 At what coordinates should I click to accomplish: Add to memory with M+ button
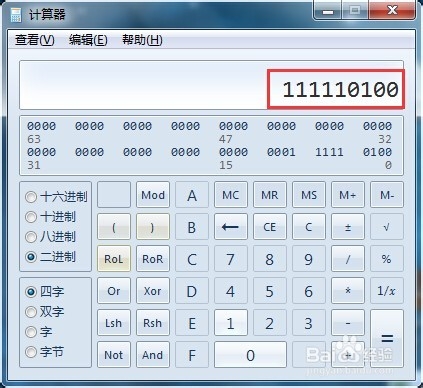coord(348,195)
